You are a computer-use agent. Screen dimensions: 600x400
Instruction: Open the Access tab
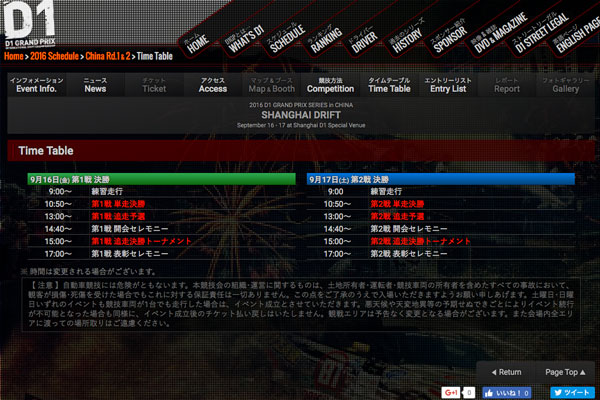pyautogui.click(x=213, y=84)
